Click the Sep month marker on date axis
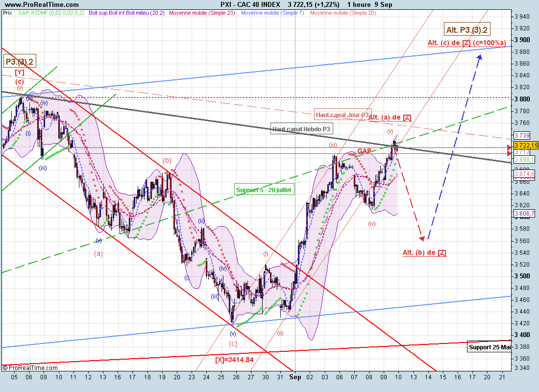Image resolution: width=539 pixels, height=392 pixels. [x=295, y=377]
